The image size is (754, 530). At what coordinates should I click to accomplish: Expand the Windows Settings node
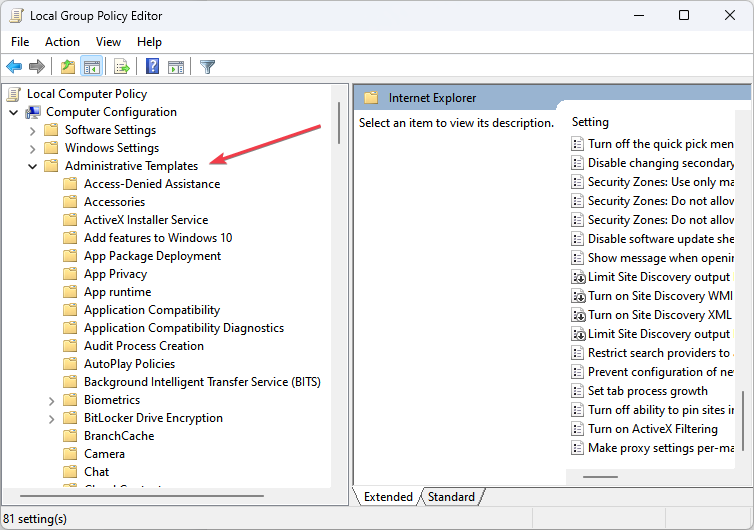pyautogui.click(x=32, y=149)
